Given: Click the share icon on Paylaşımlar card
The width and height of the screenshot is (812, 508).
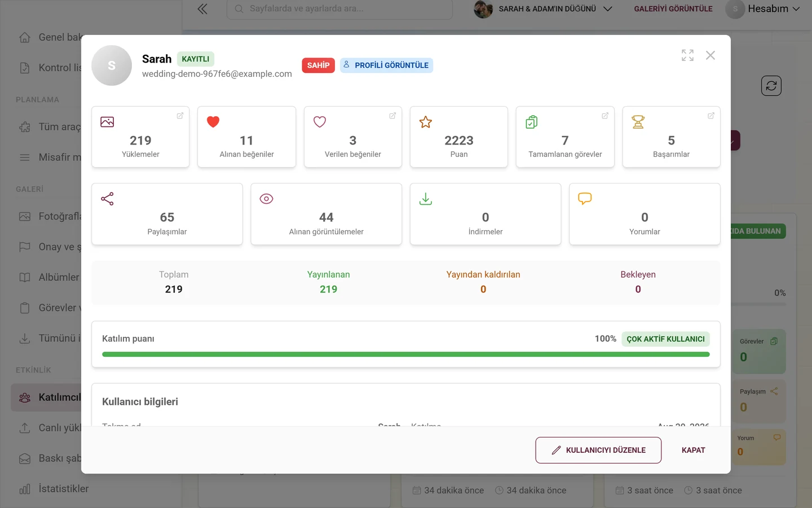Looking at the screenshot, I should click(107, 199).
